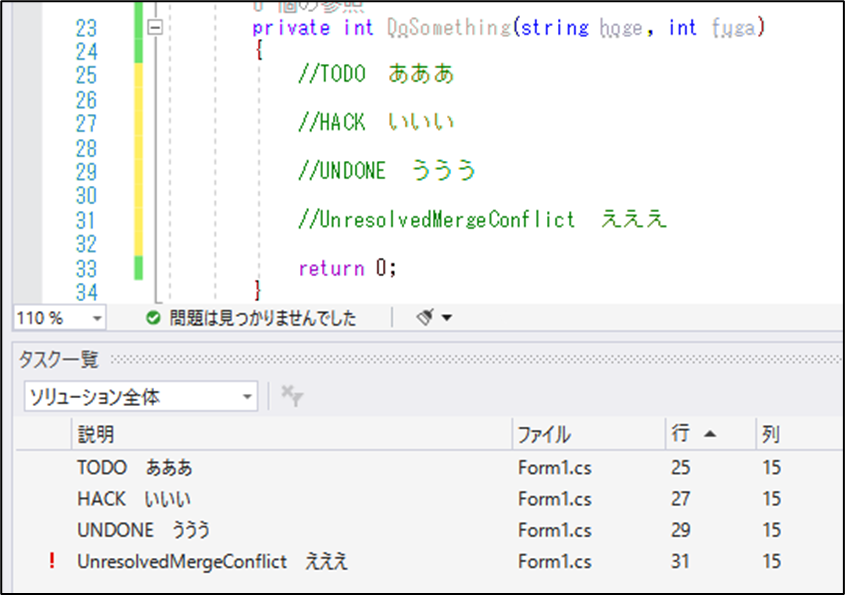Open the 110 % zoom level dropdown
Screen dimensions: 845x595
pyautogui.click(x=96, y=318)
